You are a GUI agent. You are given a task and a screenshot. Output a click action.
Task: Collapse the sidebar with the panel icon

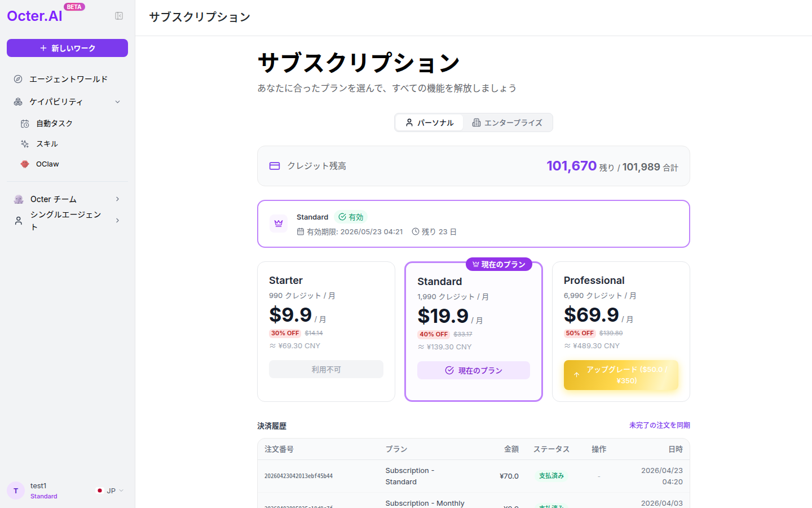(x=119, y=16)
